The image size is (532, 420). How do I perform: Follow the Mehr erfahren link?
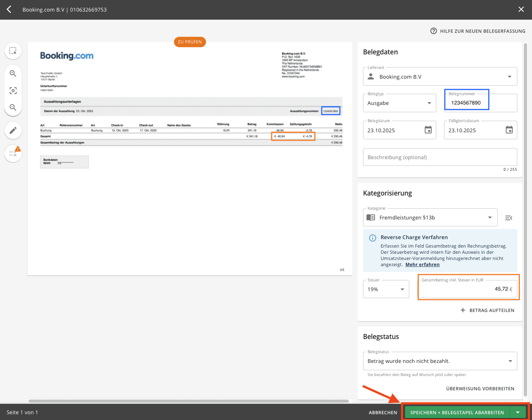tap(422, 265)
